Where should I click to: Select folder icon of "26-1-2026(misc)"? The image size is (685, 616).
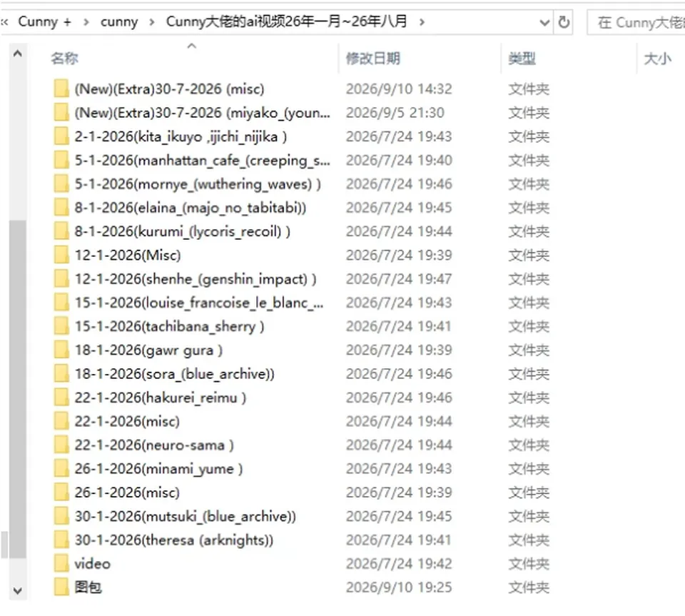[61, 493]
